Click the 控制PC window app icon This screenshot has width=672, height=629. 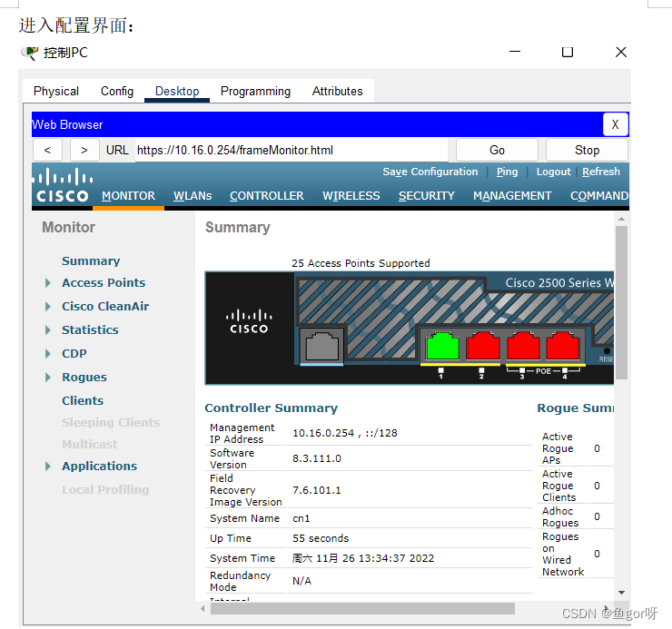(30, 53)
